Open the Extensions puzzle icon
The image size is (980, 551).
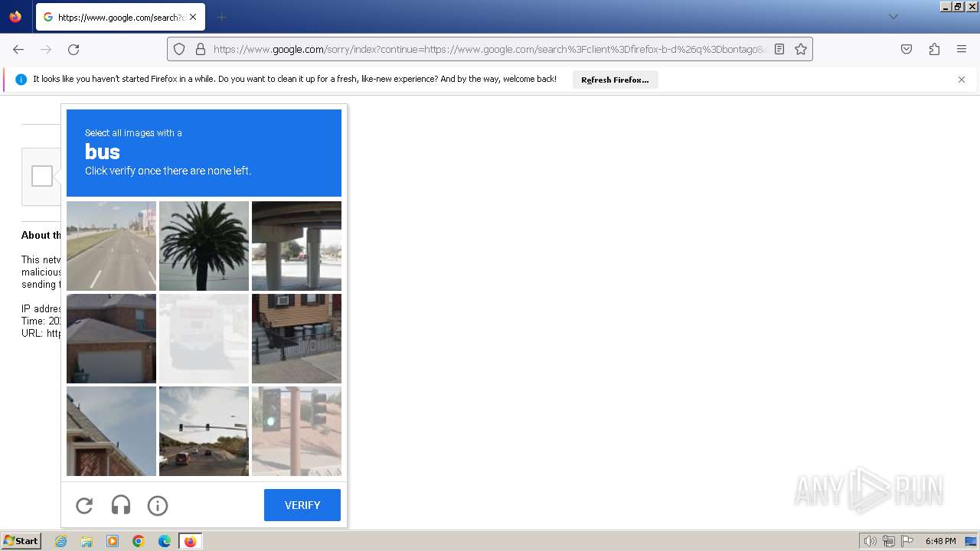pos(934,49)
